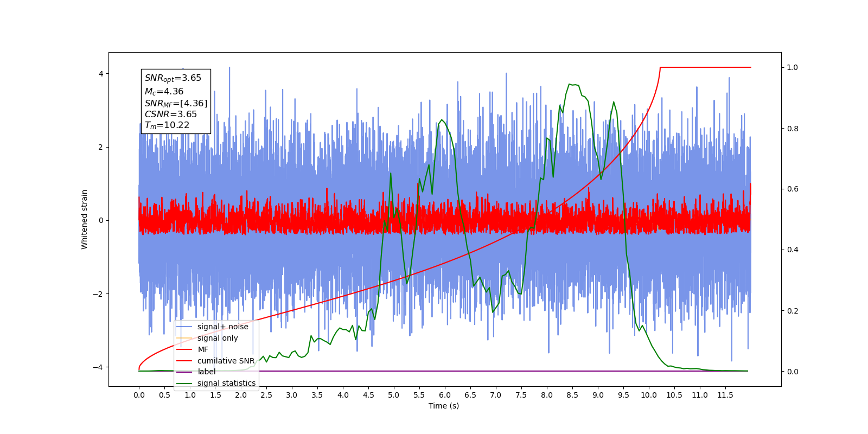Click the x-axis tick label 8.5

coord(572,395)
